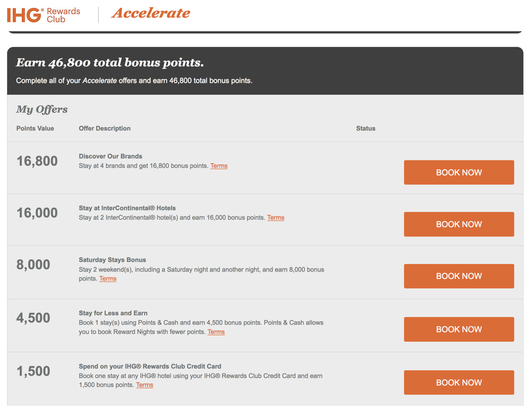The width and height of the screenshot is (532, 414).
Task: Click the IHG Rewards Club logo
Action: [x=44, y=15]
